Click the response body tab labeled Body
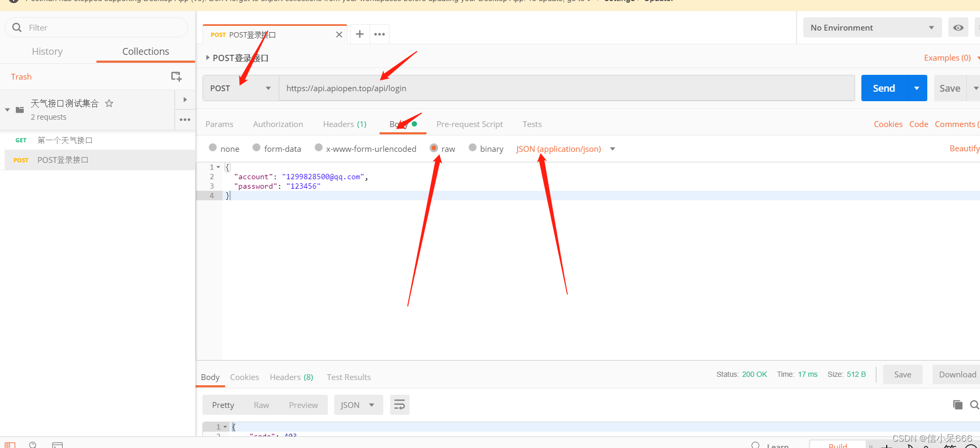 click(x=210, y=377)
